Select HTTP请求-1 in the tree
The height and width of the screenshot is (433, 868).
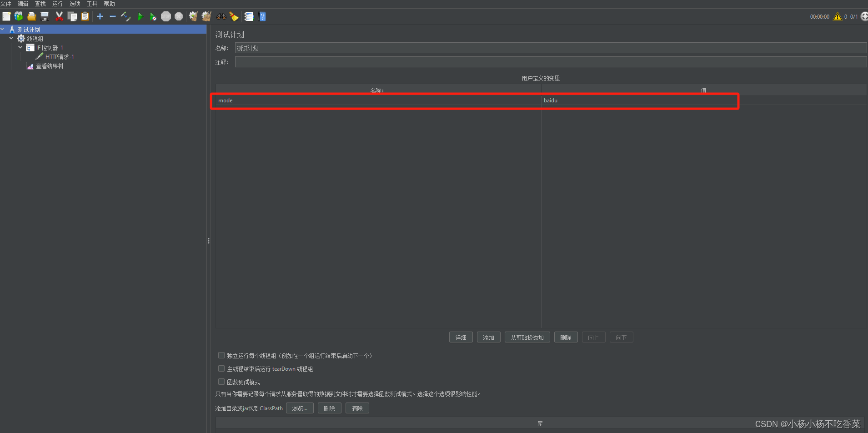tap(60, 57)
